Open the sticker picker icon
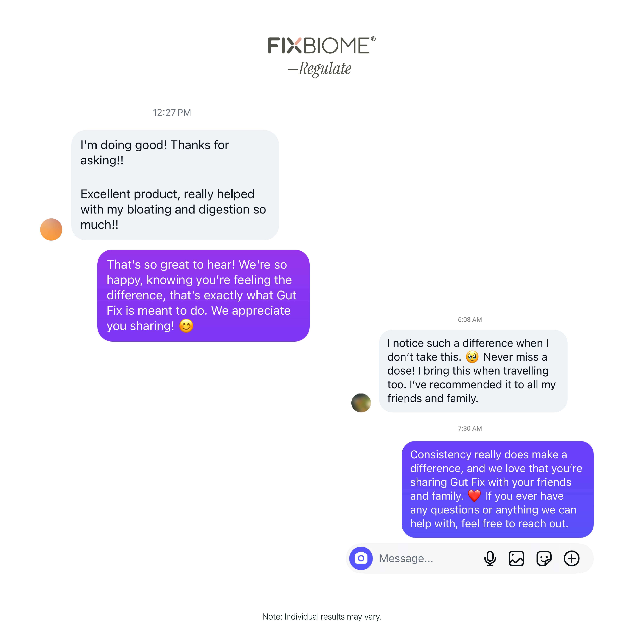 [544, 558]
